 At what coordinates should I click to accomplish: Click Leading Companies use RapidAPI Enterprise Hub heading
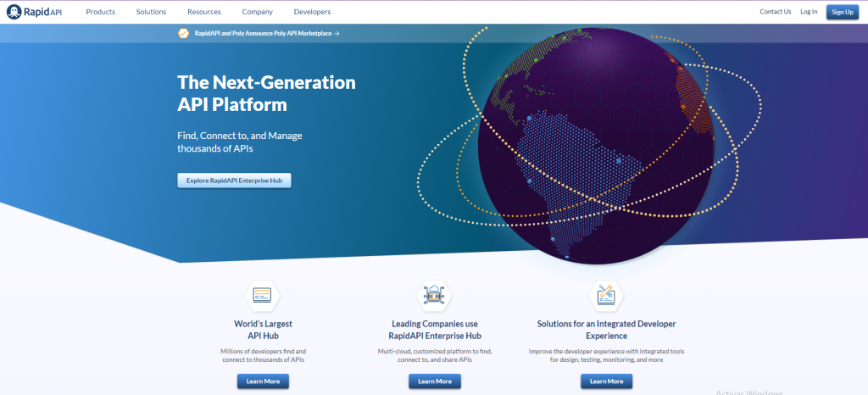click(x=435, y=330)
